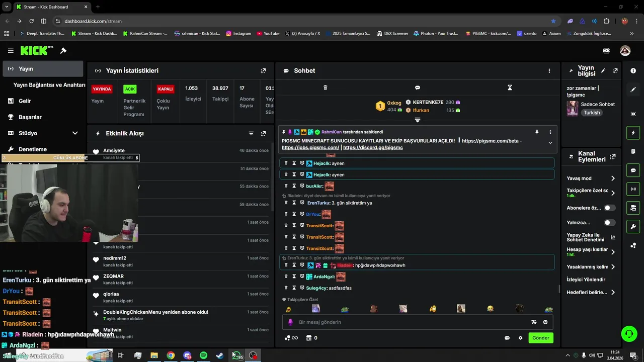Toggle the chat bubble icon in right rail
This screenshot has width=644, height=362.
coord(633,170)
